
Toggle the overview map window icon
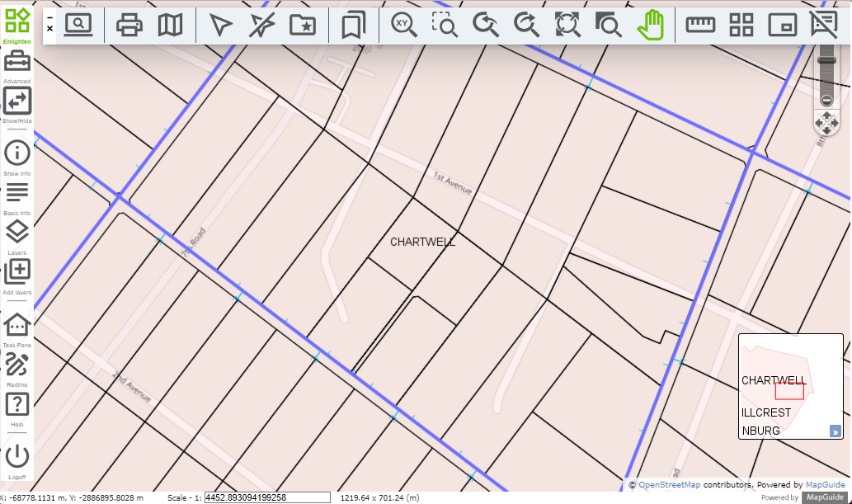tap(782, 26)
